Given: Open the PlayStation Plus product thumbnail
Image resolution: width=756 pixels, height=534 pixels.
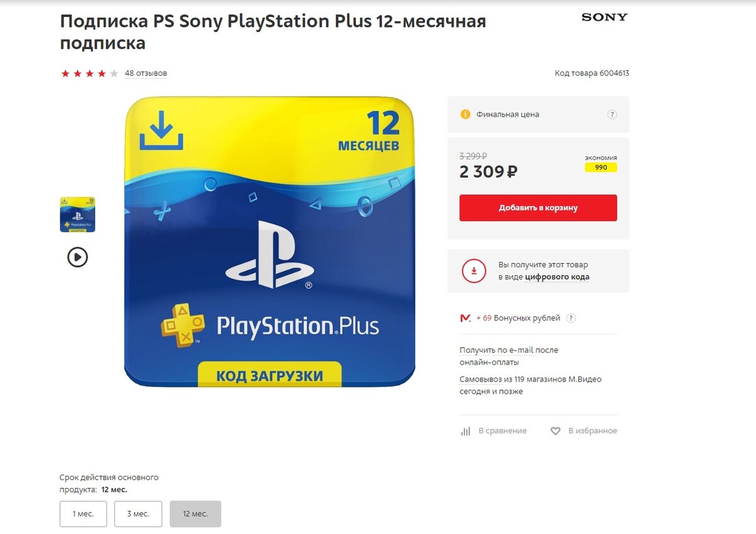Looking at the screenshot, I should [77, 214].
